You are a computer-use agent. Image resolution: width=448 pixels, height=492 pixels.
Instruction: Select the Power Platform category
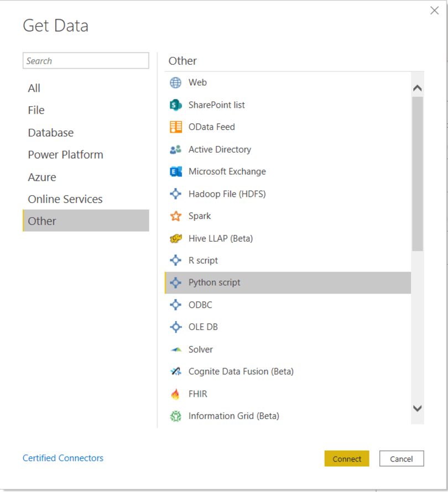(x=86, y=155)
